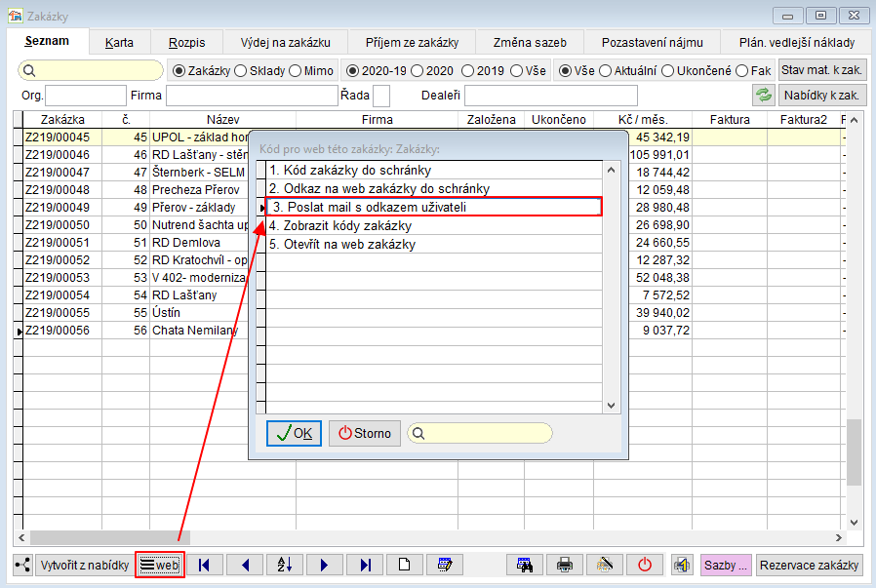Click the A-Z sort icon

(284, 565)
